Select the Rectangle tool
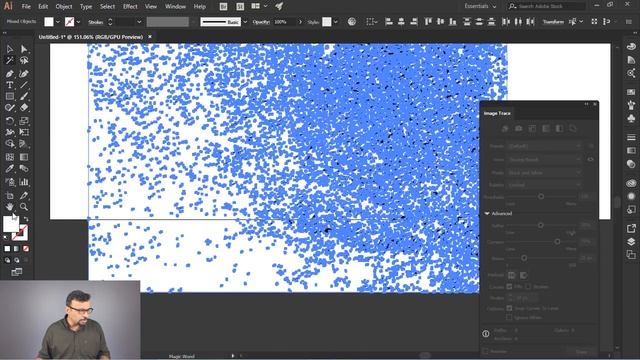640x360 pixels. [10, 97]
